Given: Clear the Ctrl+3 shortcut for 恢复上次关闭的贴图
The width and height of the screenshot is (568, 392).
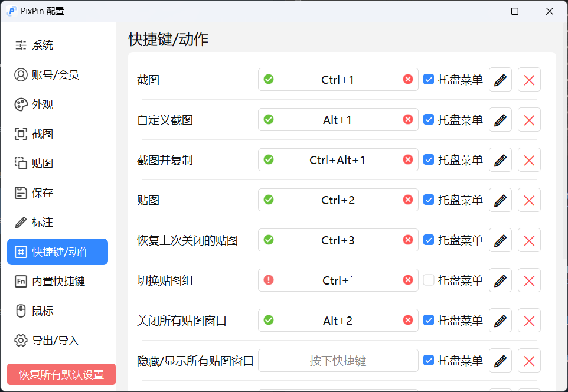Looking at the screenshot, I should tap(408, 240).
